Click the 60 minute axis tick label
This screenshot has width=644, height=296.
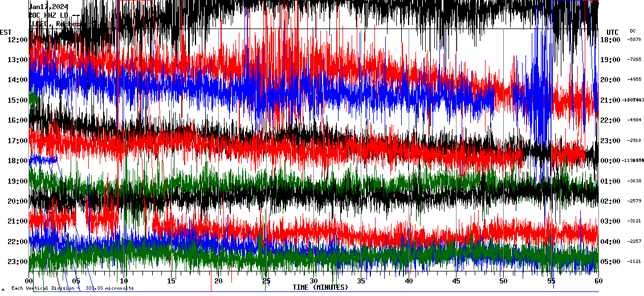(x=598, y=281)
